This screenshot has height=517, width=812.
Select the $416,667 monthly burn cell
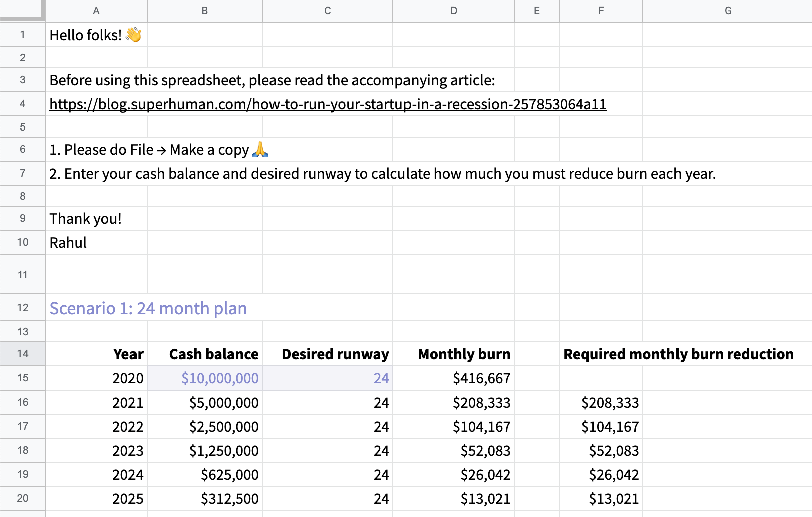click(x=454, y=378)
